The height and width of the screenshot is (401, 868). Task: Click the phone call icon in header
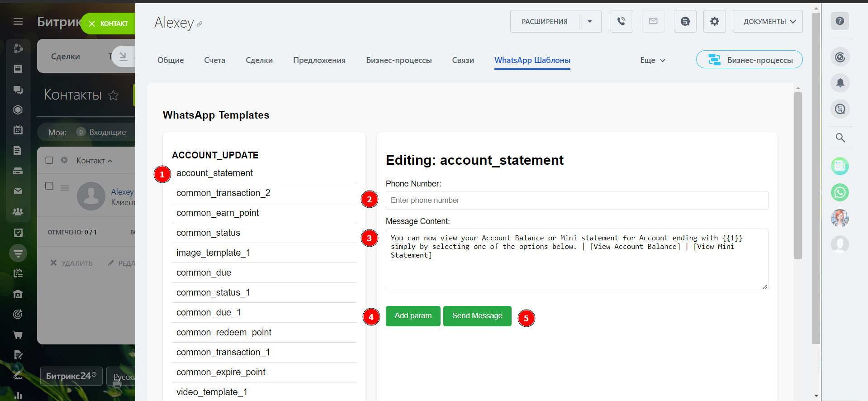pyautogui.click(x=621, y=21)
